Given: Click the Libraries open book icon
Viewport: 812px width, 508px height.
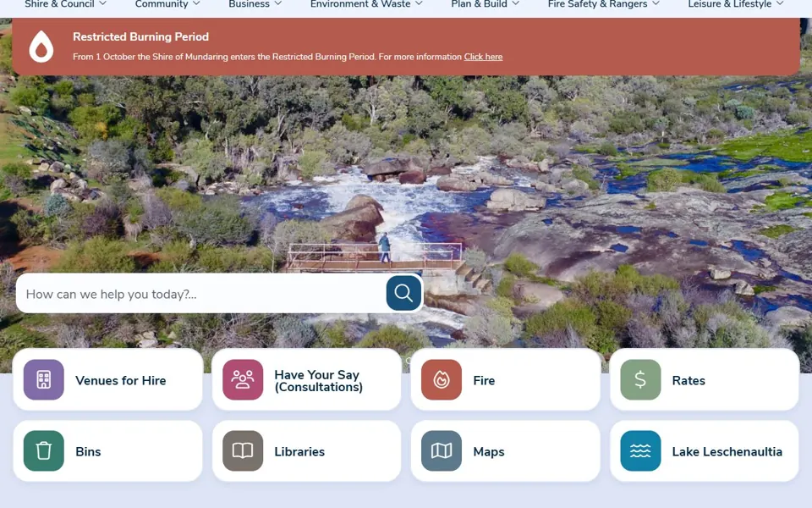Looking at the screenshot, I should (243, 450).
